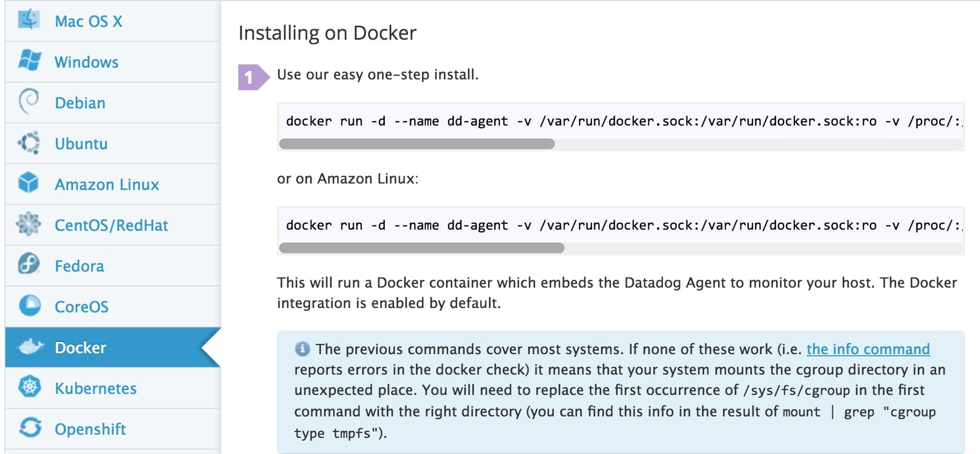This screenshot has width=980, height=454.
Task: Open the Mac OS X install tab
Action: [x=113, y=21]
